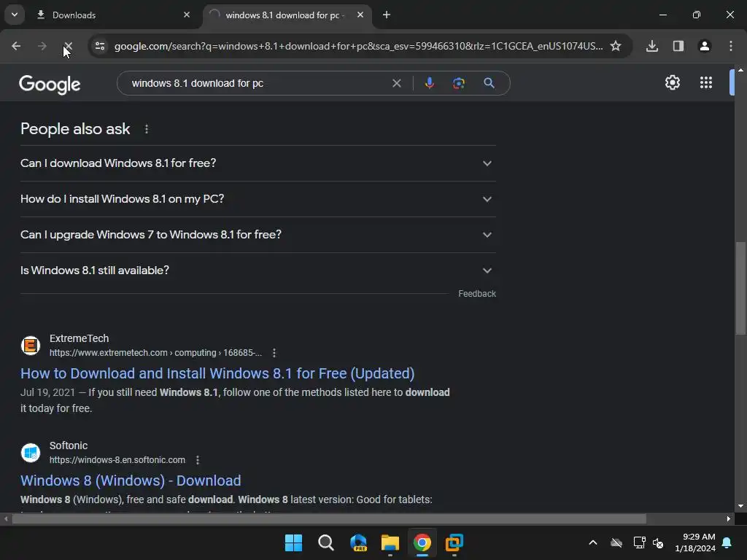This screenshot has width=747, height=560.
Task: Select the windows 8.1 download tab
Action: (x=286, y=15)
